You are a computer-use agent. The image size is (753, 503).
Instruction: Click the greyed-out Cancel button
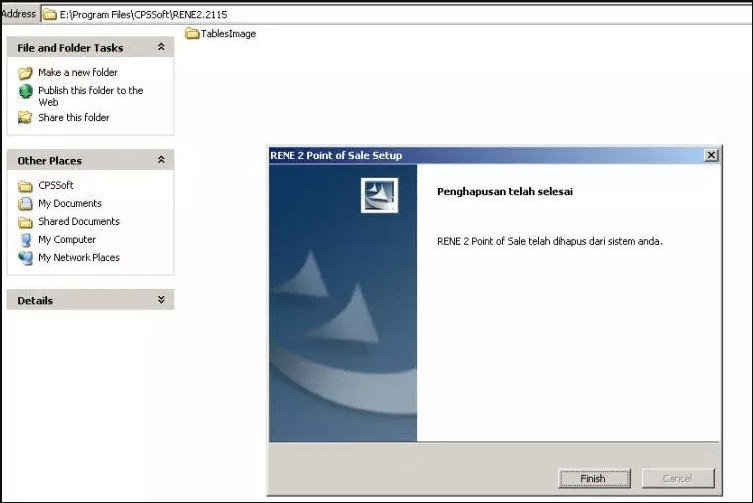(678, 478)
